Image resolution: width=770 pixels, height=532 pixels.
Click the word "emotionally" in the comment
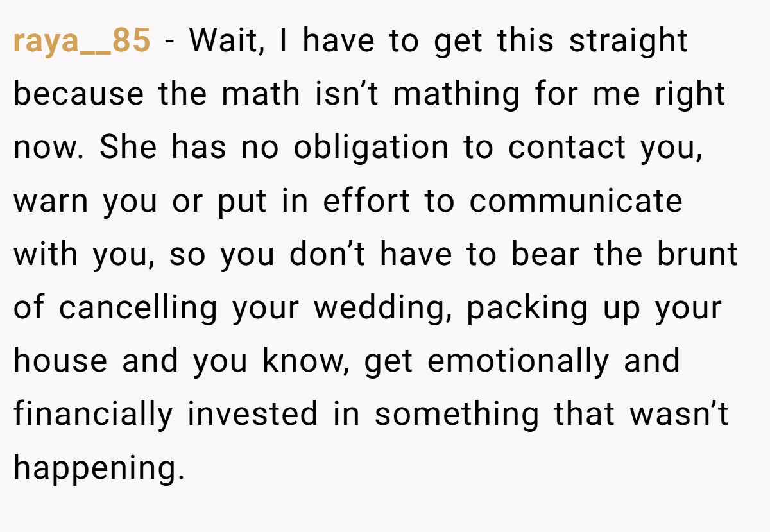[x=518, y=361]
